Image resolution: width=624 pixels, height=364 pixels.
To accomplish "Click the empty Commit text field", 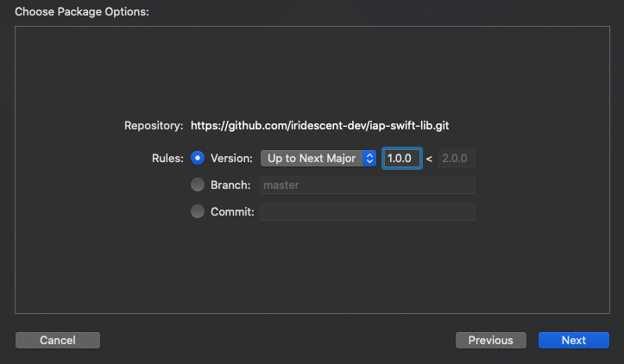I will pyautogui.click(x=368, y=211).
